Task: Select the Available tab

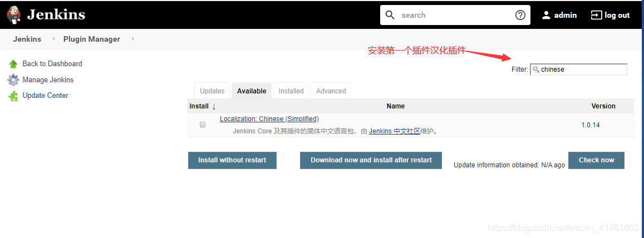Action: pyautogui.click(x=252, y=91)
